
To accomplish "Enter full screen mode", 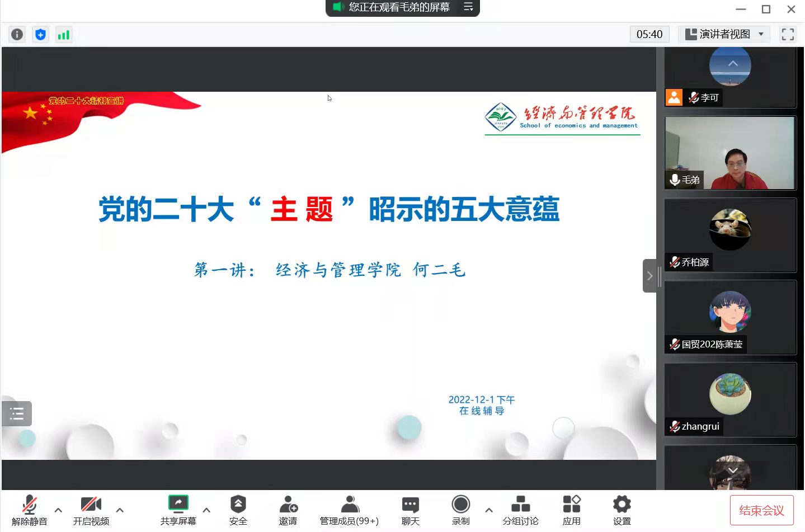I will pyautogui.click(x=788, y=35).
